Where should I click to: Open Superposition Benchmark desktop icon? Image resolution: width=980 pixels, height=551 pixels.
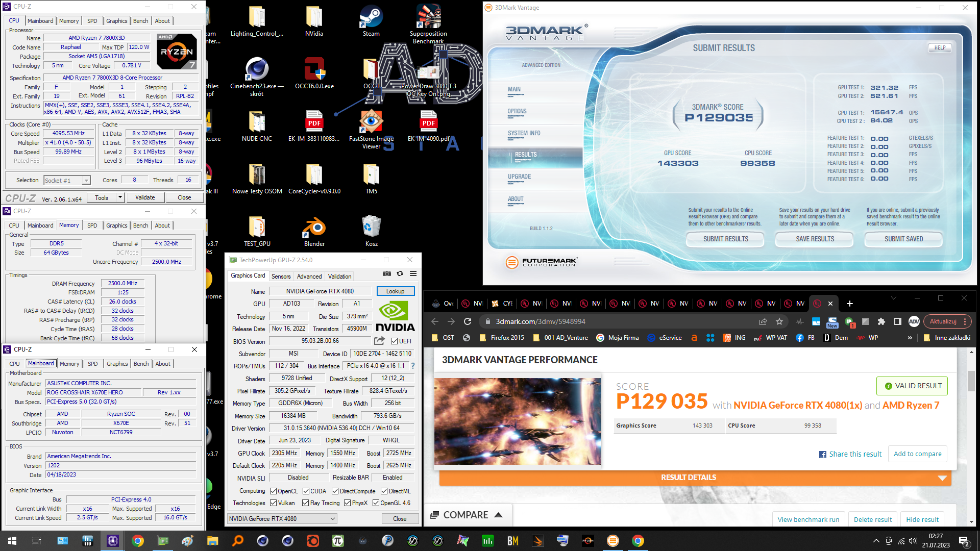click(428, 23)
